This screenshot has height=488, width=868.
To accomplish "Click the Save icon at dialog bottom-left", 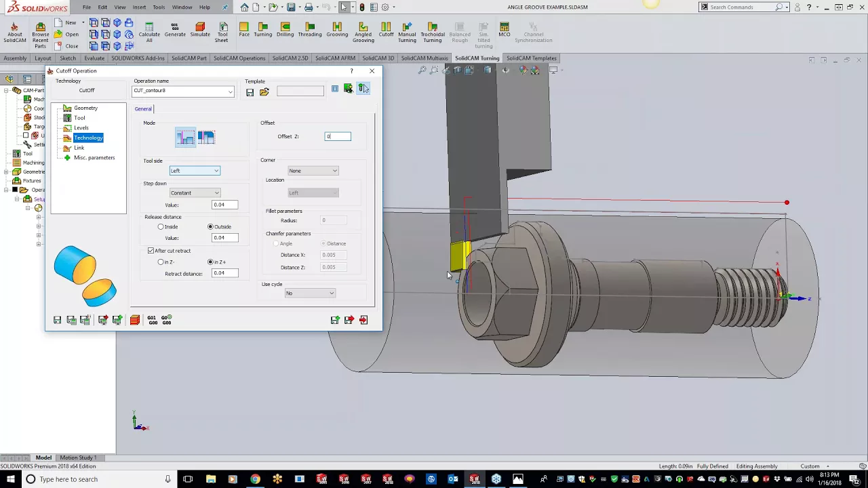I will click(x=58, y=320).
